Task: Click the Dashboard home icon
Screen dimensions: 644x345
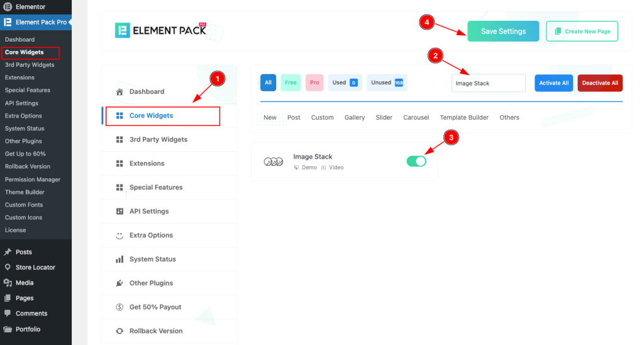Action: click(x=119, y=92)
